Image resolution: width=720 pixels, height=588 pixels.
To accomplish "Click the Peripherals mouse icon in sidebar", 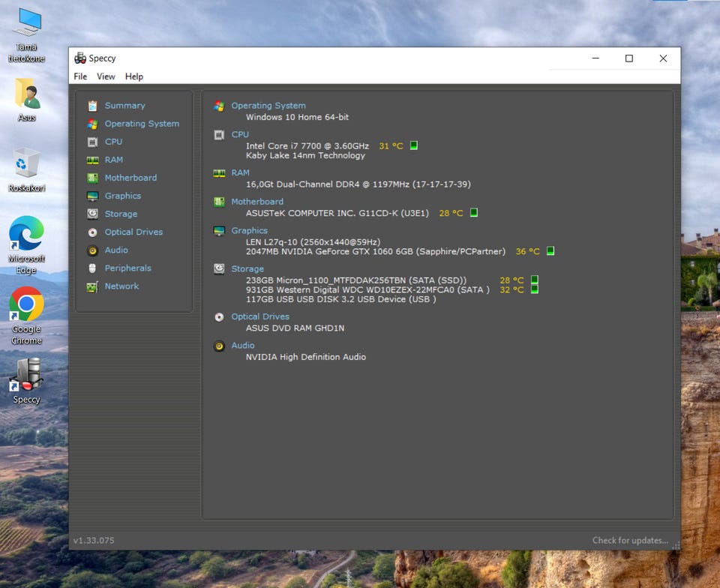I will (92, 268).
